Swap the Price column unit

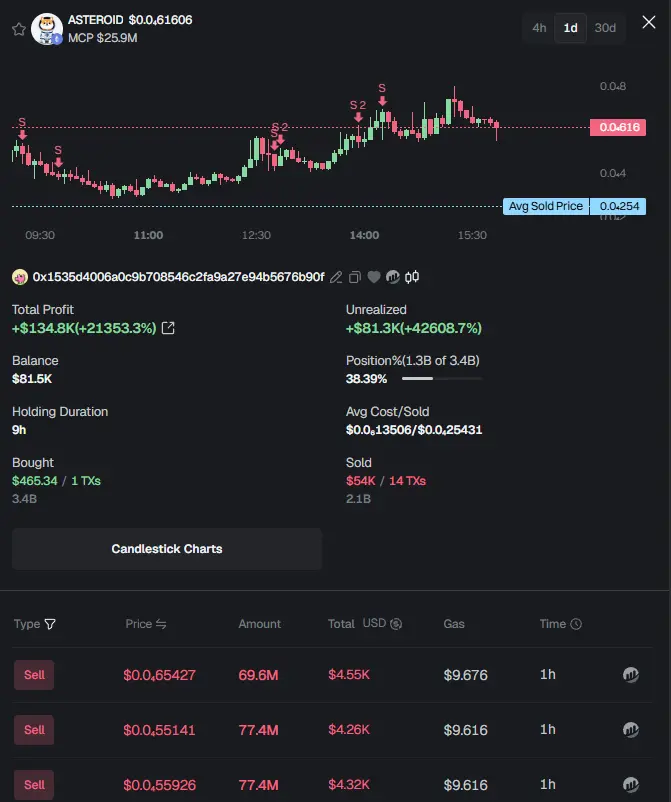pos(161,624)
